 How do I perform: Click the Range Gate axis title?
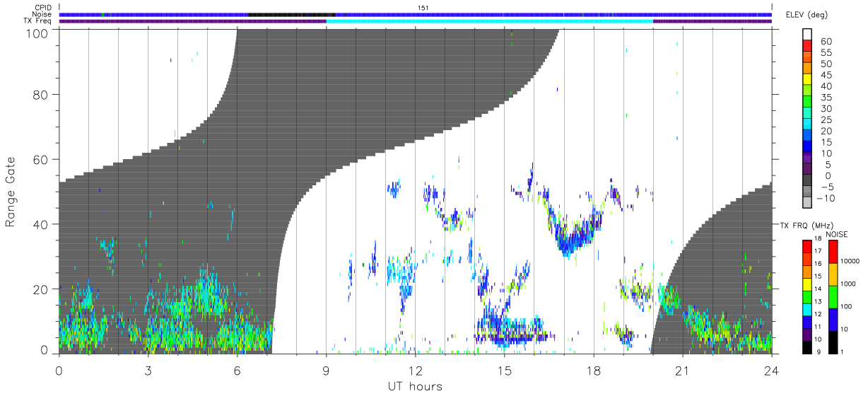pyautogui.click(x=11, y=190)
